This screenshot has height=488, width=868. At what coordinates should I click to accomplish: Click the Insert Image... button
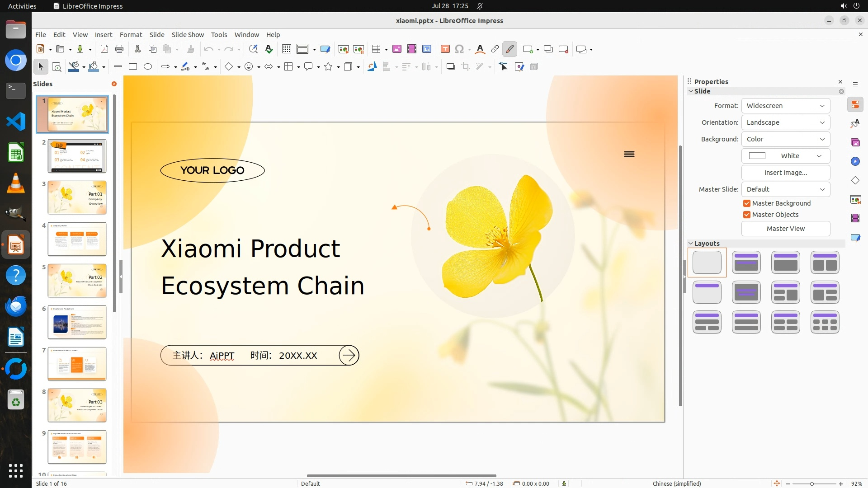click(x=785, y=173)
